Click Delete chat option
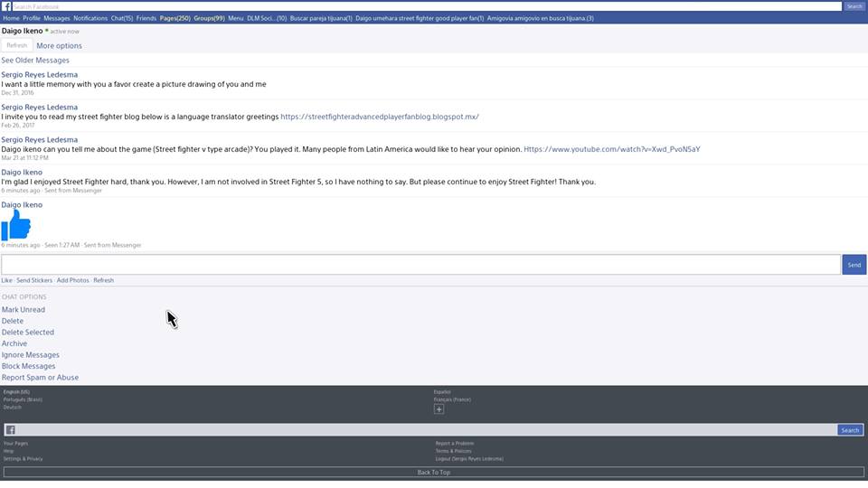The width and height of the screenshot is (868, 488). [x=12, y=321]
